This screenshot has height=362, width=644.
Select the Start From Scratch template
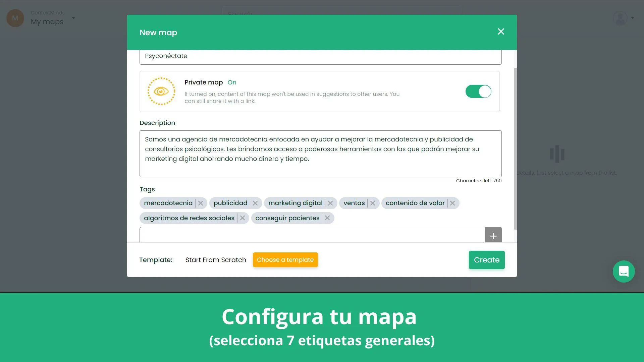coord(215,259)
